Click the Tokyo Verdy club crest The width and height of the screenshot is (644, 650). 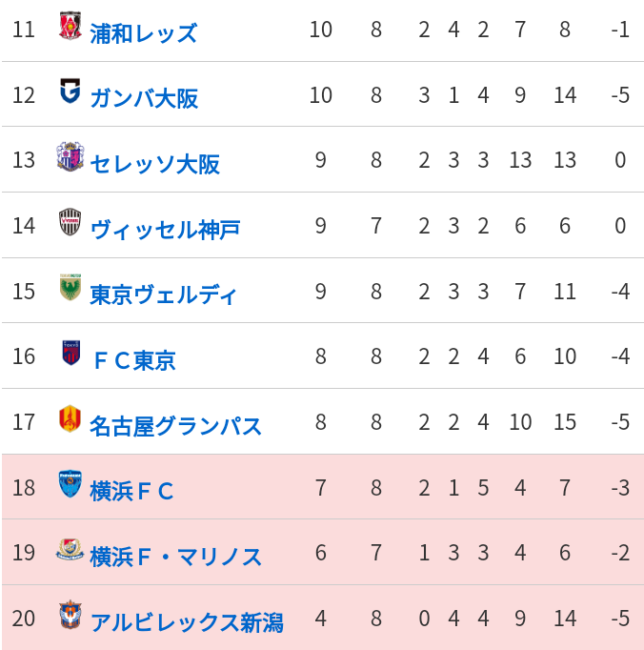point(70,287)
